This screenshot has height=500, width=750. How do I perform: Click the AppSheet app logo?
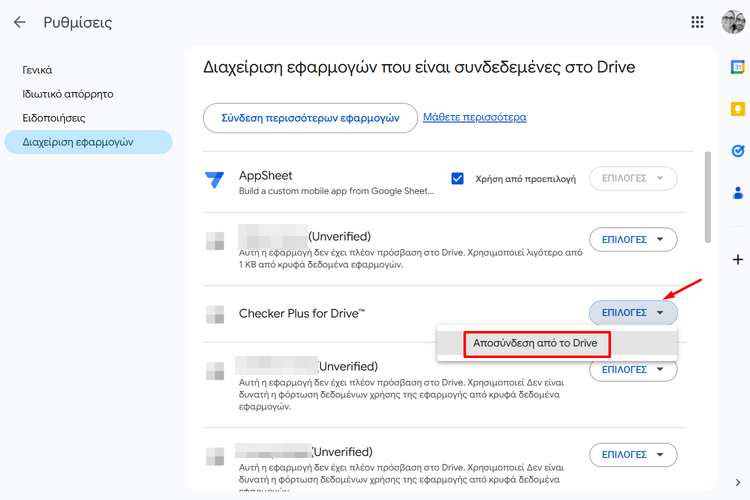(214, 180)
